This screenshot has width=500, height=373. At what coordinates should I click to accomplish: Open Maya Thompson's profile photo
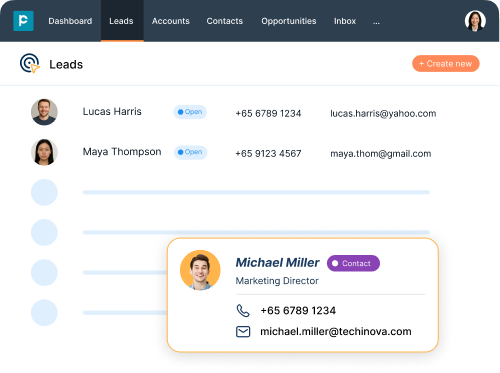click(x=44, y=152)
